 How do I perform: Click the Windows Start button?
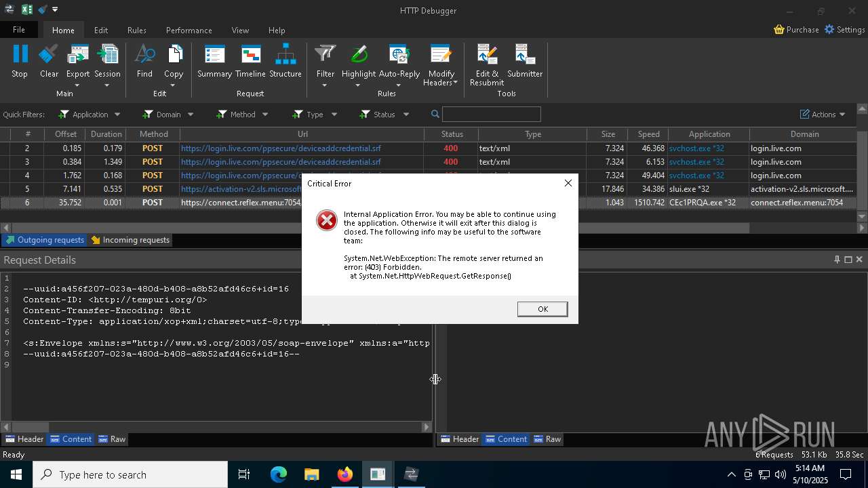(16, 474)
